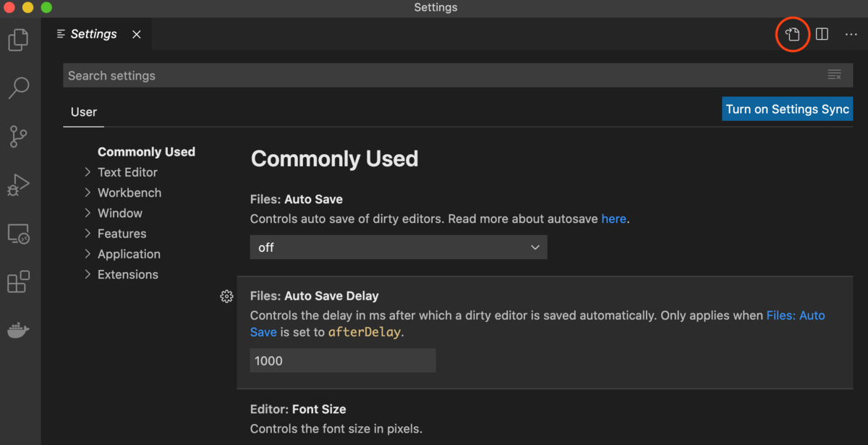Click Turn on Settings Sync button

(x=787, y=109)
